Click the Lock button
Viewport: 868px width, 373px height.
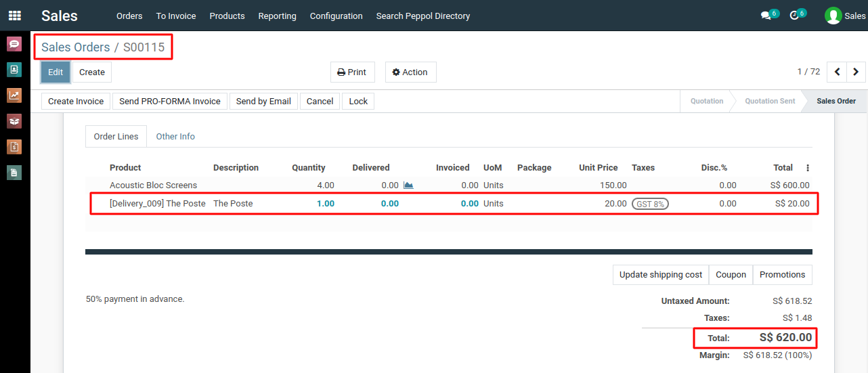tap(358, 101)
